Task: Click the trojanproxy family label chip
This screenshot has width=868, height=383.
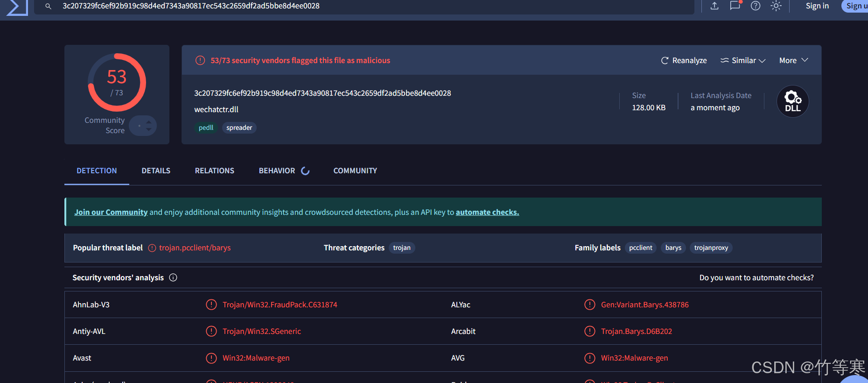Action: click(x=711, y=248)
